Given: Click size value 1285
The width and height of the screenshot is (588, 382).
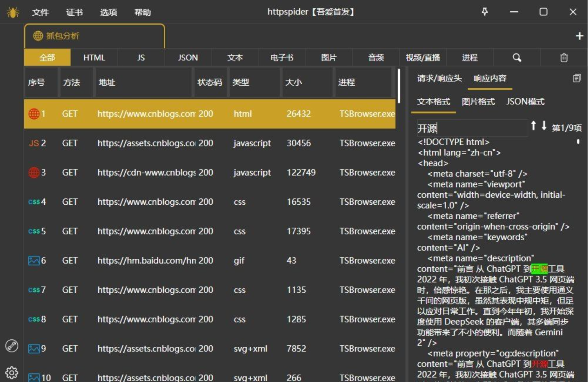Looking at the screenshot, I should pos(296,319).
